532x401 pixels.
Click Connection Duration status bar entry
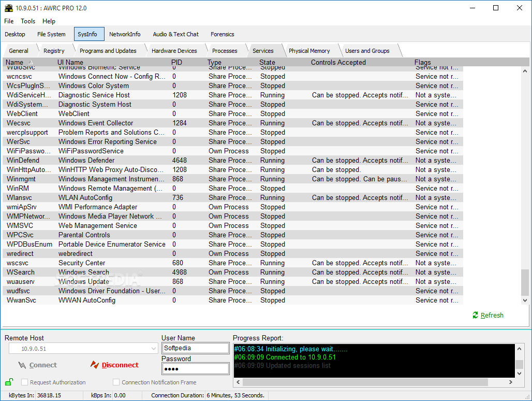tap(208, 395)
